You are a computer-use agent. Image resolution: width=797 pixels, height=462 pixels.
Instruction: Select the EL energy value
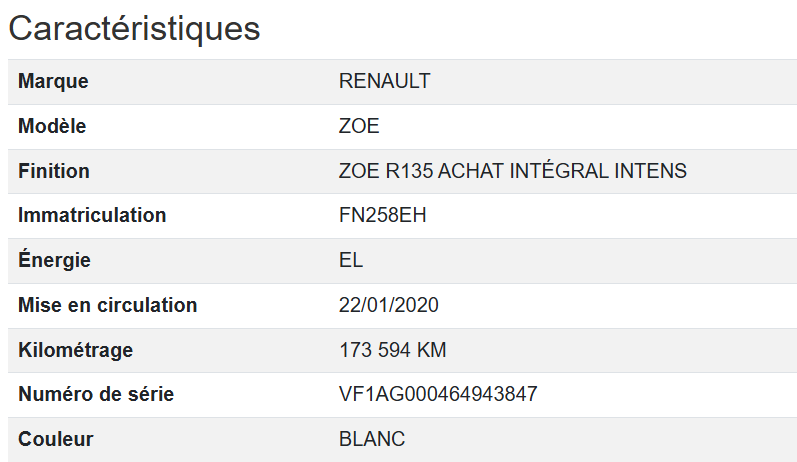[x=351, y=260]
